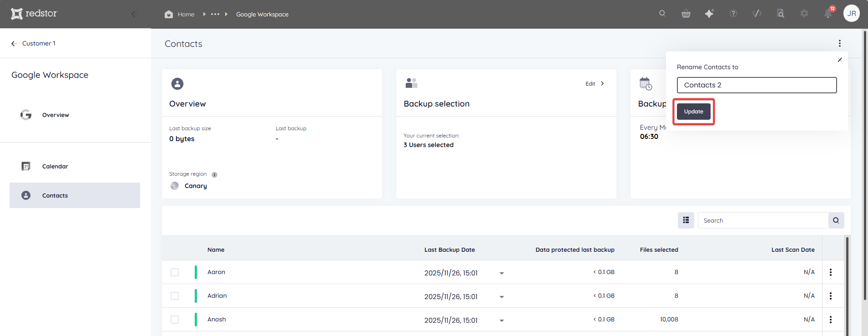Click the Aaron name cell
This screenshot has width=868, height=336.
216,272
